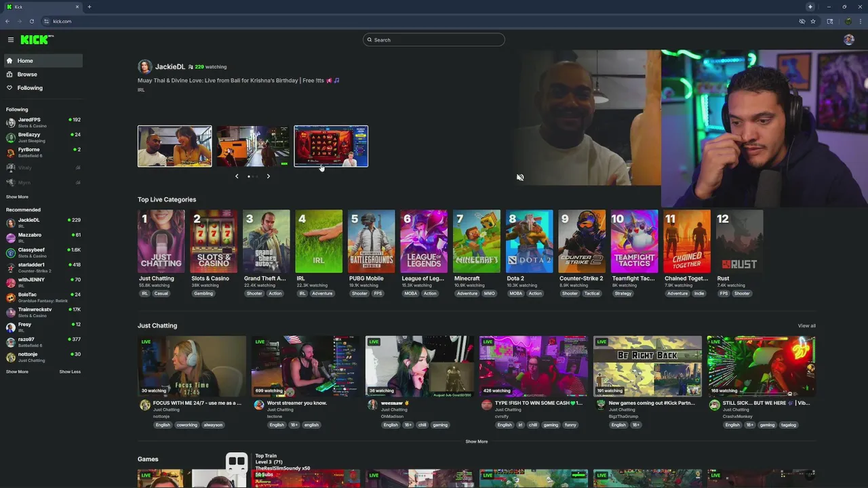Click tectone's avatar below Worst streamer card
This screenshot has height=488, width=868.
coord(258,405)
